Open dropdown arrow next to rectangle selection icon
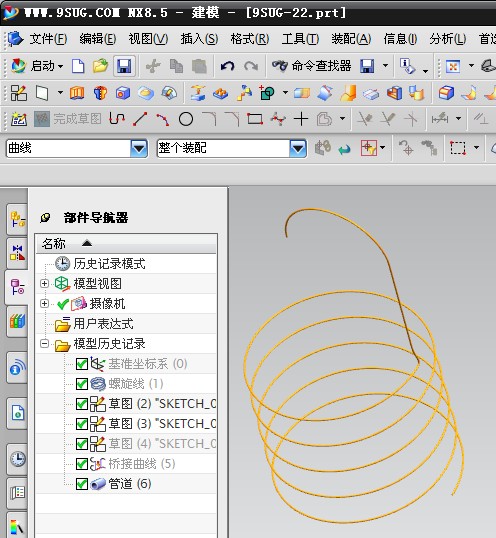Screen dimensions: 496x538 tap(476, 148)
